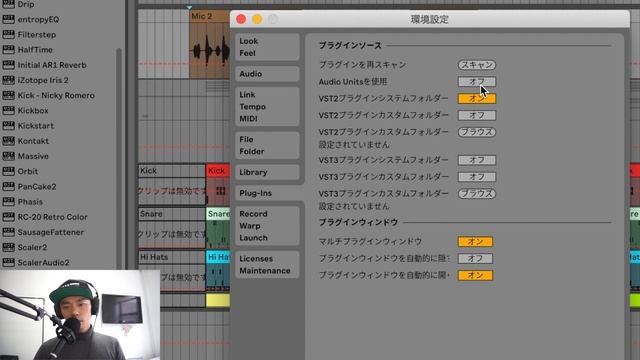Click the plug-in icon beside Kickbox
The width and height of the screenshot is (640, 360).
coord(8,110)
